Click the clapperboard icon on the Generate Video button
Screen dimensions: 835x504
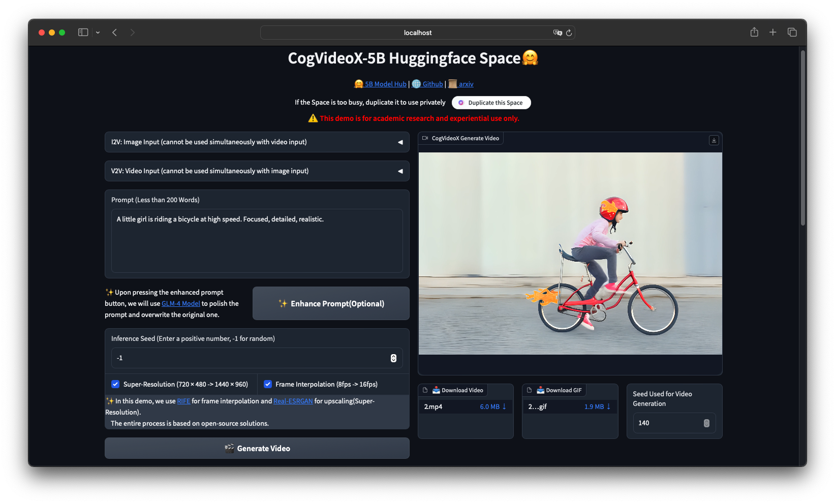[229, 448]
